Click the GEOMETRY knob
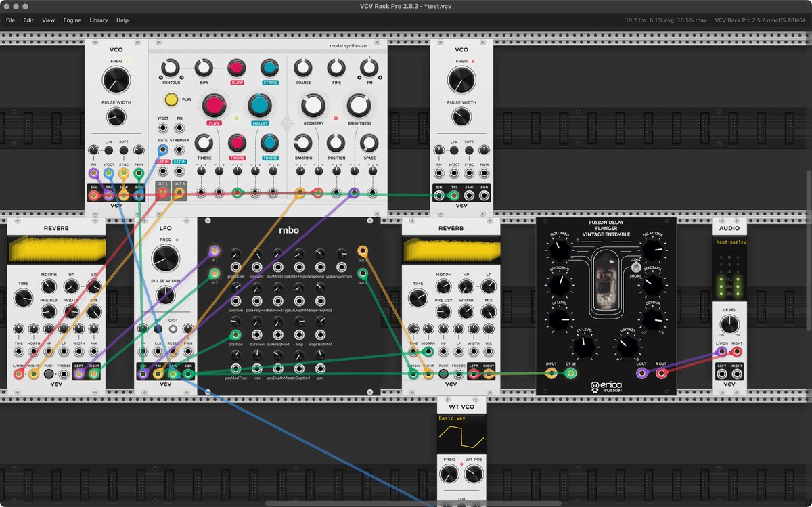The height and width of the screenshot is (507, 812). click(x=313, y=106)
